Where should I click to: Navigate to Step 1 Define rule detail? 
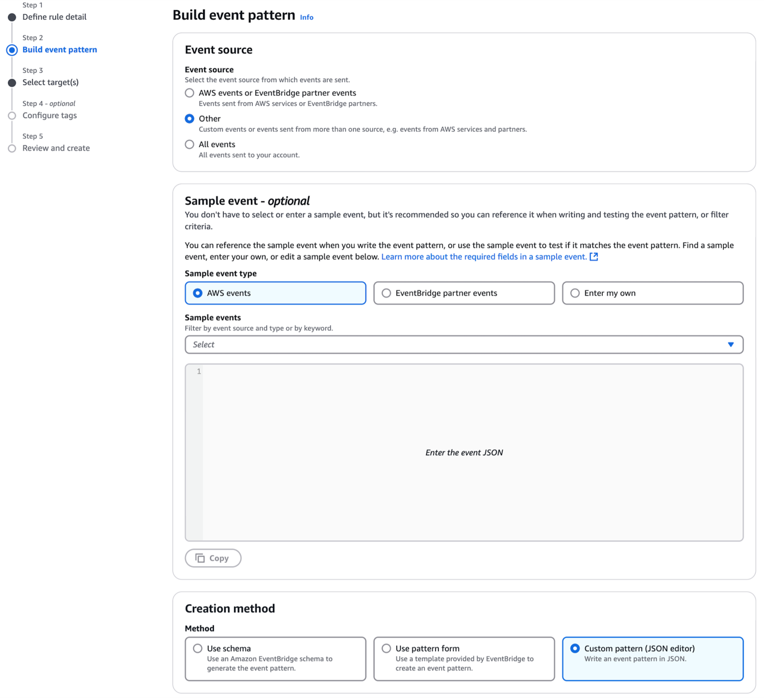click(x=54, y=17)
